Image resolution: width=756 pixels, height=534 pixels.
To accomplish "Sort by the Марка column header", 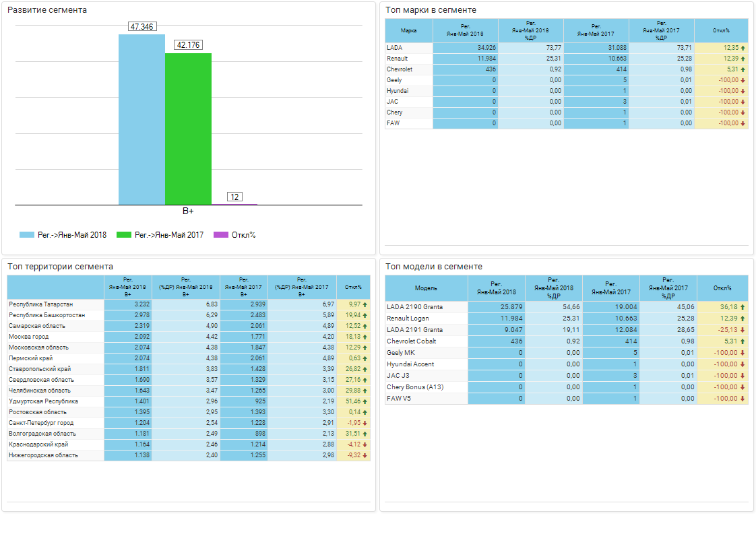I will tap(408, 30).
